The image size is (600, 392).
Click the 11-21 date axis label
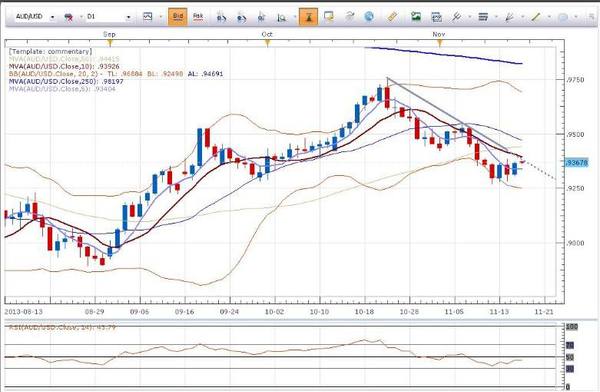tap(544, 312)
